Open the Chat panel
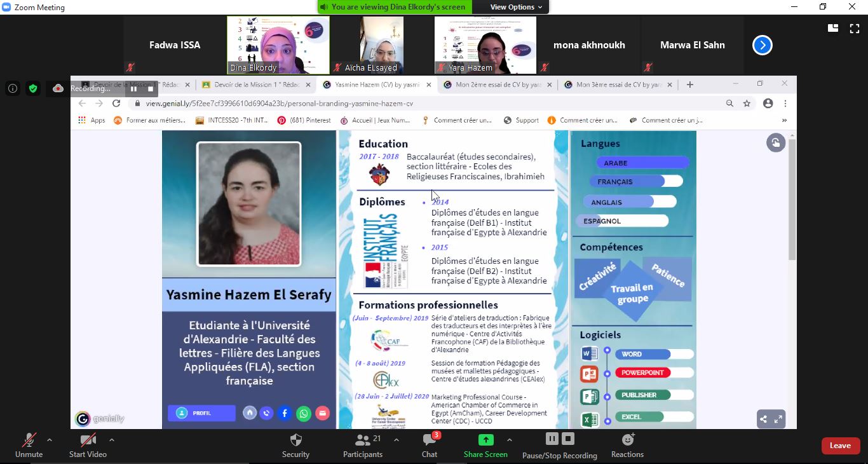Viewport: 868px width, 464px height. coord(430,440)
